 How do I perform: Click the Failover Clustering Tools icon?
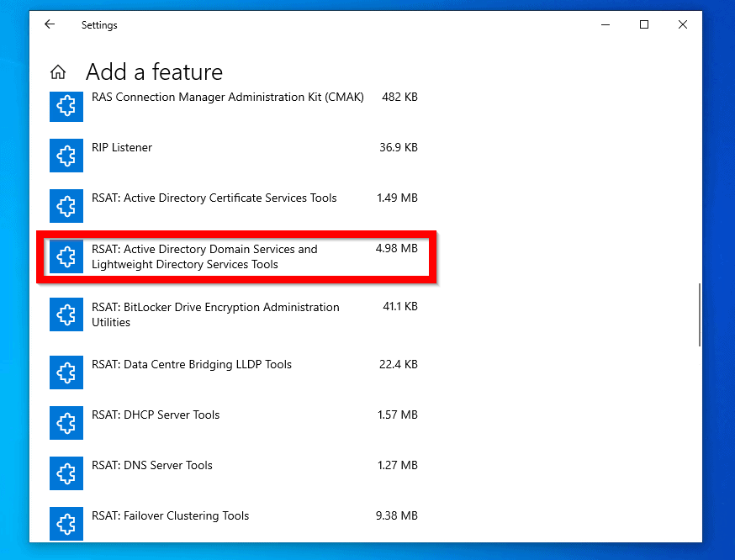66,523
